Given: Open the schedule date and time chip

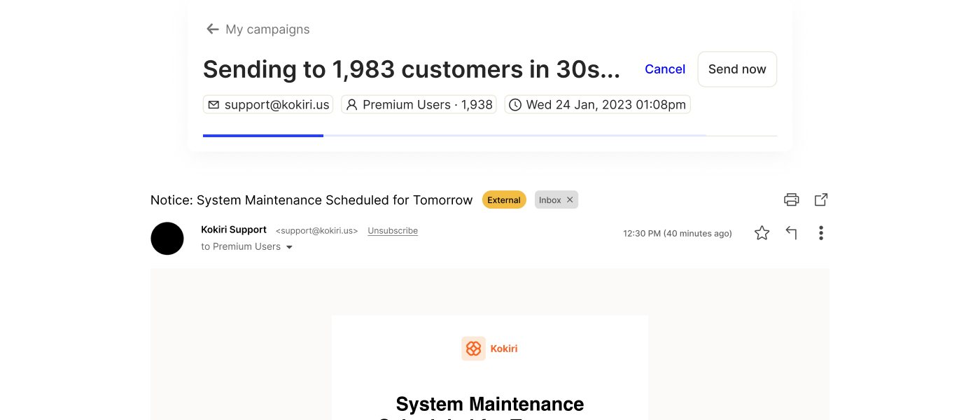Looking at the screenshot, I should (597, 105).
